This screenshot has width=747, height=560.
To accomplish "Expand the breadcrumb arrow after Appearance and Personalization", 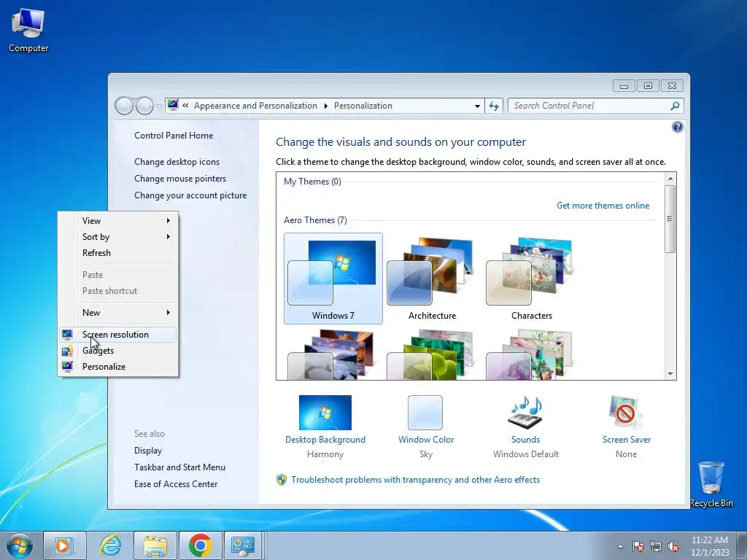I will (x=326, y=106).
